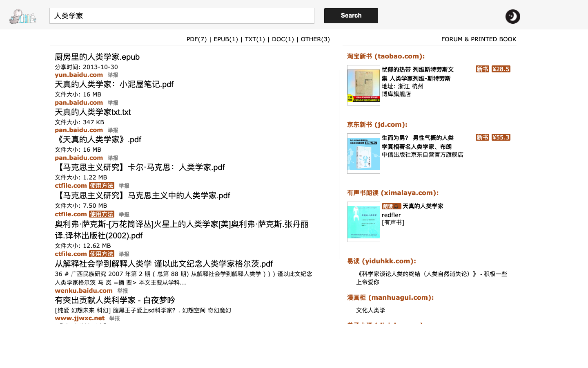This screenshot has height=368, width=588.
Task: Report the first result via 举报
Action: pos(113,75)
